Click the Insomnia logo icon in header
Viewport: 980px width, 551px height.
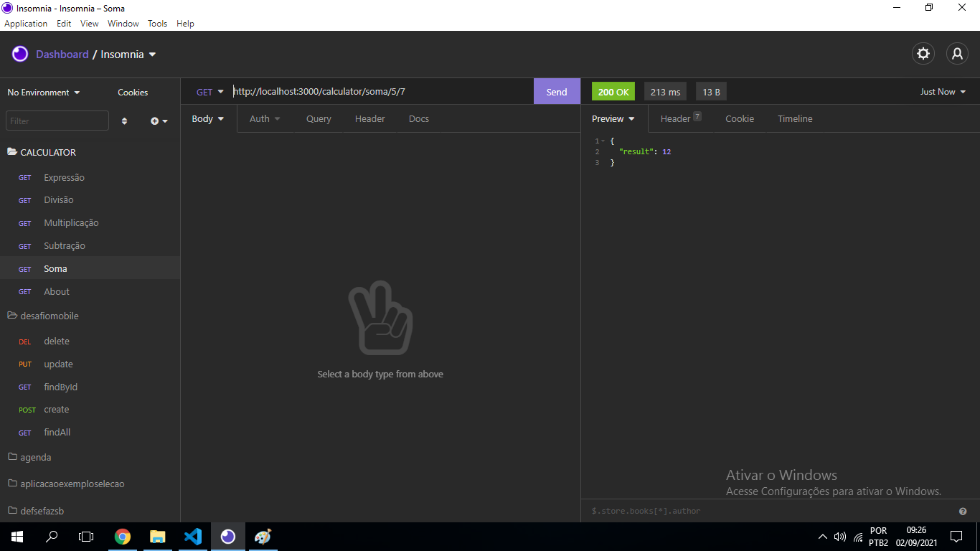(20, 54)
